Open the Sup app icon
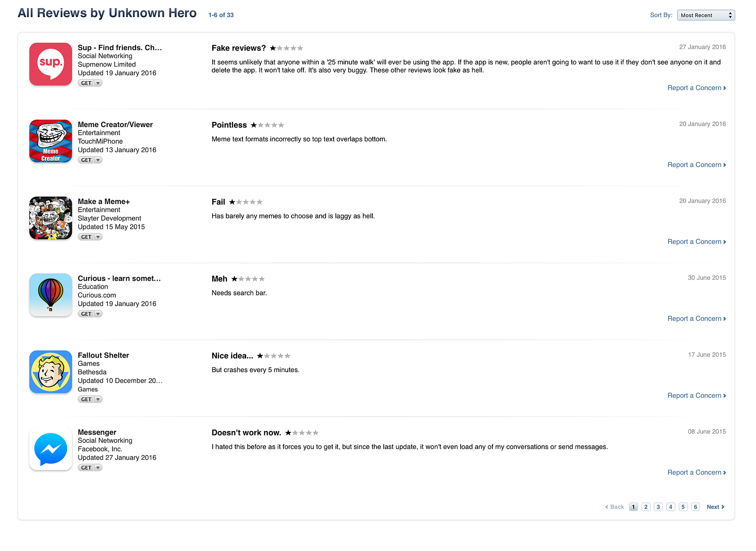 coord(51,64)
